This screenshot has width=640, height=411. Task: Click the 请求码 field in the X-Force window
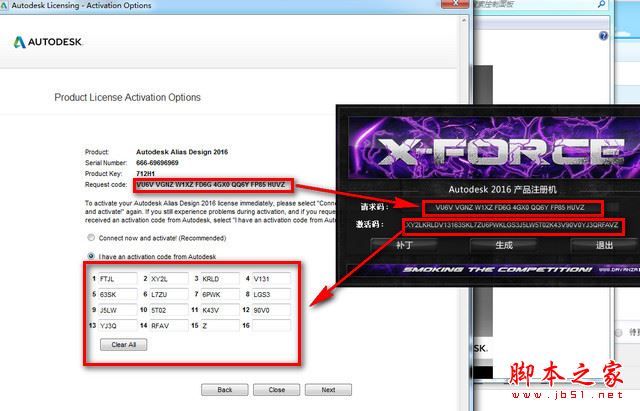pos(512,208)
